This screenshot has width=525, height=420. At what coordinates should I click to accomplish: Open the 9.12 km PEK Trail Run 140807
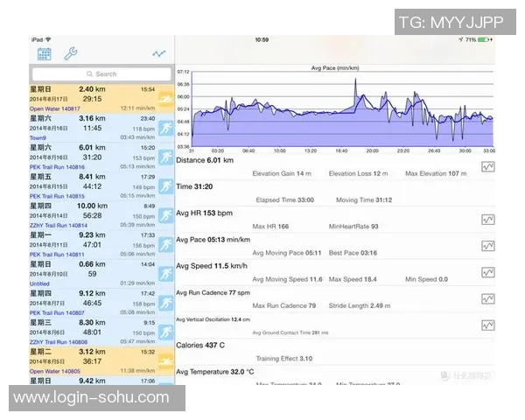(92, 303)
